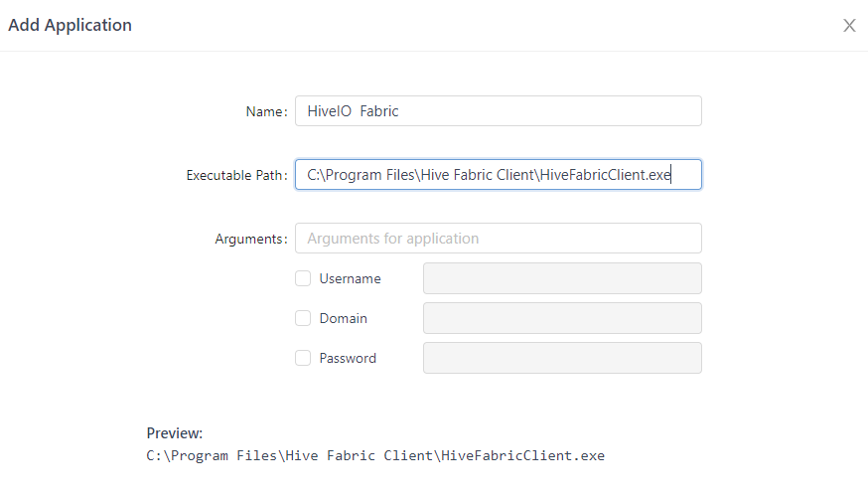Click the 'Executable Path:' field label
This screenshot has height=498, width=868.
pos(236,176)
